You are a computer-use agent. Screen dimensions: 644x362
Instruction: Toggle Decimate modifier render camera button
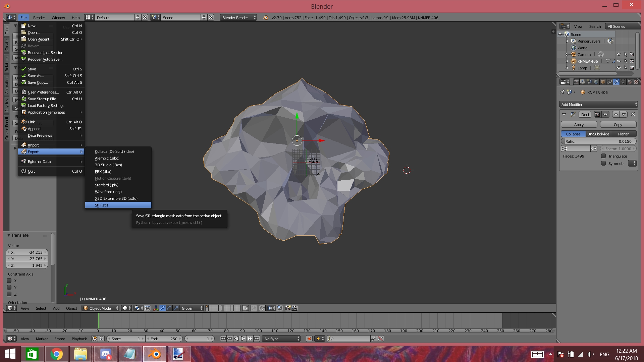click(598, 114)
